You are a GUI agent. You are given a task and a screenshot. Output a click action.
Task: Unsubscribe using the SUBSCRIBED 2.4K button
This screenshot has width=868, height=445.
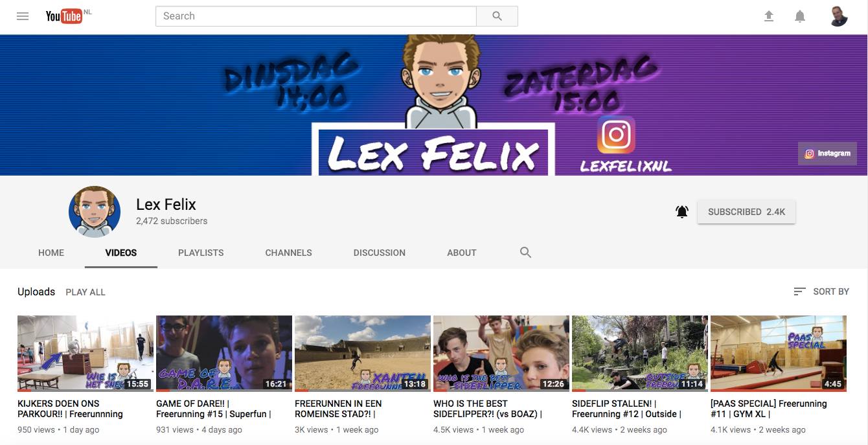click(x=746, y=212)
